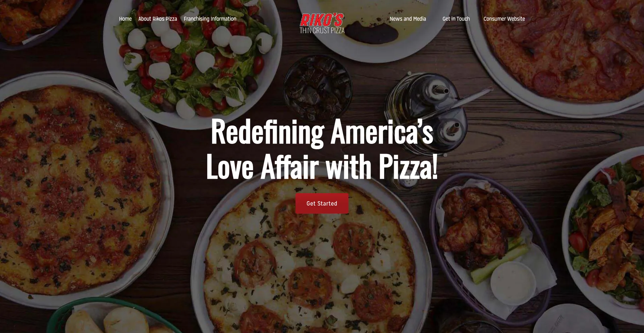Click the Redefining America's Love Affair headline
644x333 pixels.
(322, 149)
